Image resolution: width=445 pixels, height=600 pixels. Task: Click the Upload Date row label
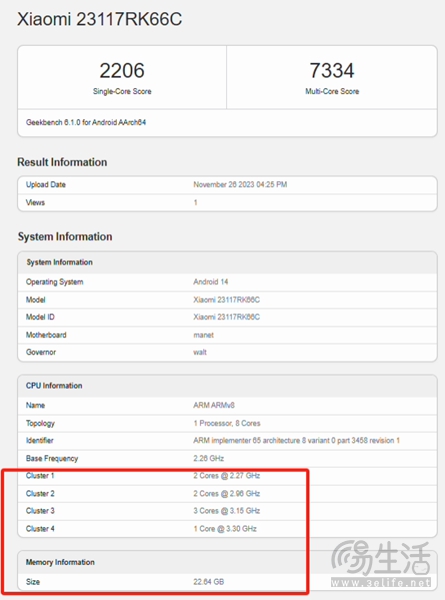pos(46,184)
